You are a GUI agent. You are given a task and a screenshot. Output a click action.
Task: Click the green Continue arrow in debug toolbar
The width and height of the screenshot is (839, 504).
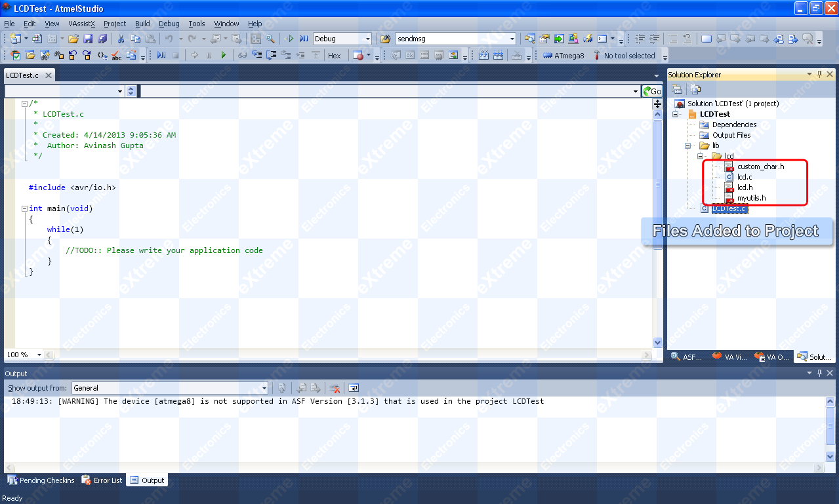(x=223, y=56)
